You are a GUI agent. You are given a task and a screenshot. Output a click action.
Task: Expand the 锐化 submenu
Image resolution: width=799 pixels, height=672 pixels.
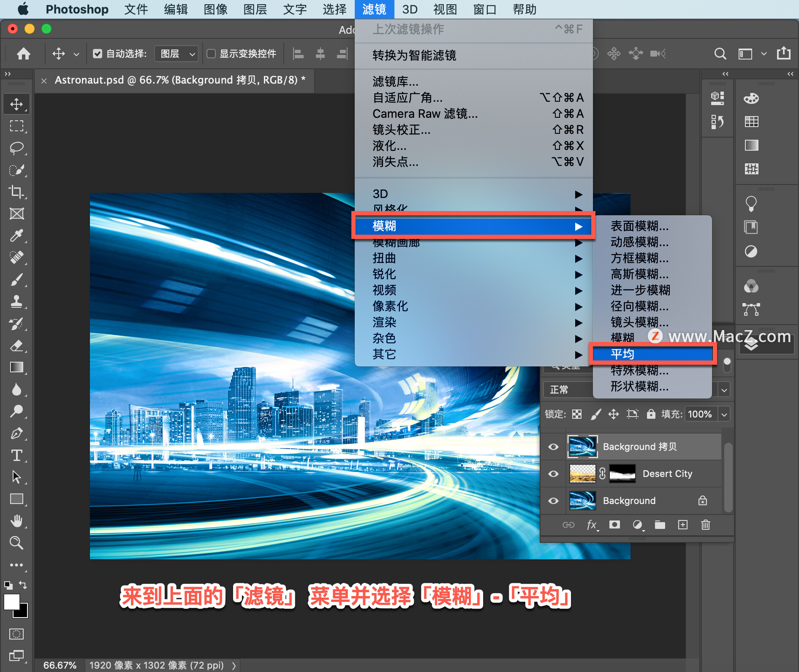(473, 274)
